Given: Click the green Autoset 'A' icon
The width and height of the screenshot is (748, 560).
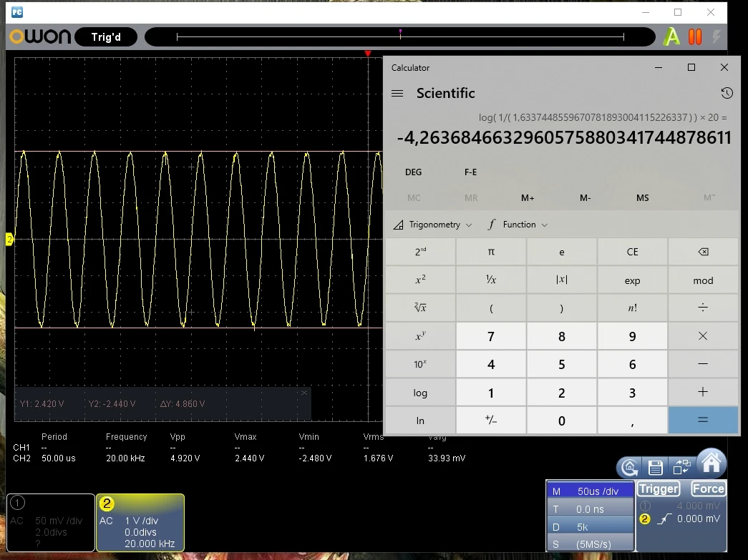Looking at the screenshot, I should pos(671,37).
